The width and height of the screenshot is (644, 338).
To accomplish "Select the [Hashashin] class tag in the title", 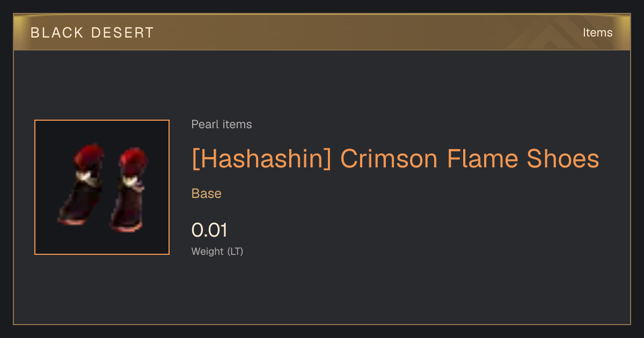I will point(261,159).
